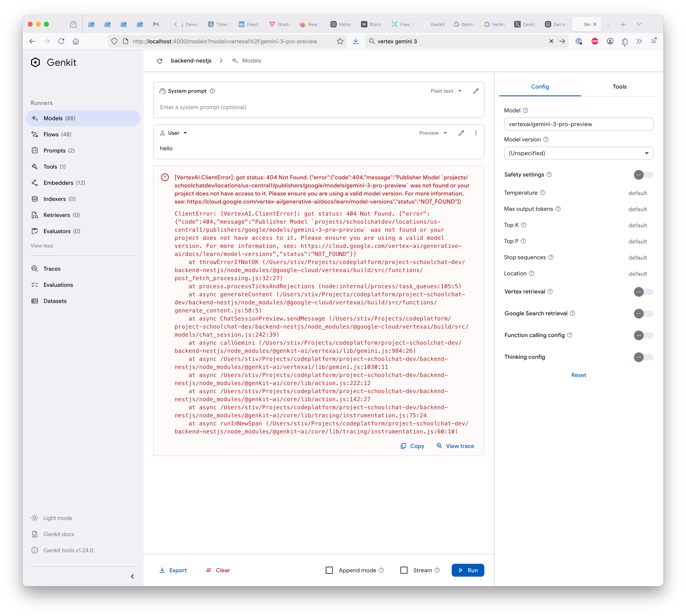Enable the Safety settings toggle

click(x=643, y=175)
